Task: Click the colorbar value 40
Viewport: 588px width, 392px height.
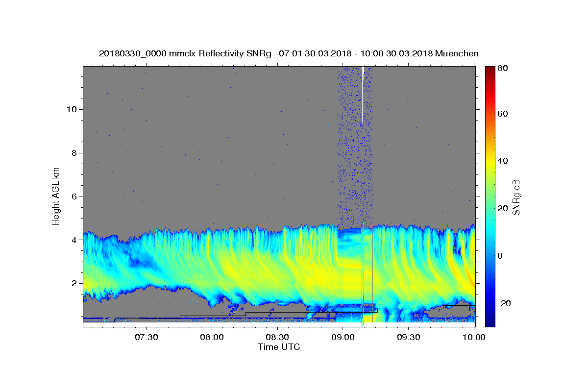Action: coord(502,161)
